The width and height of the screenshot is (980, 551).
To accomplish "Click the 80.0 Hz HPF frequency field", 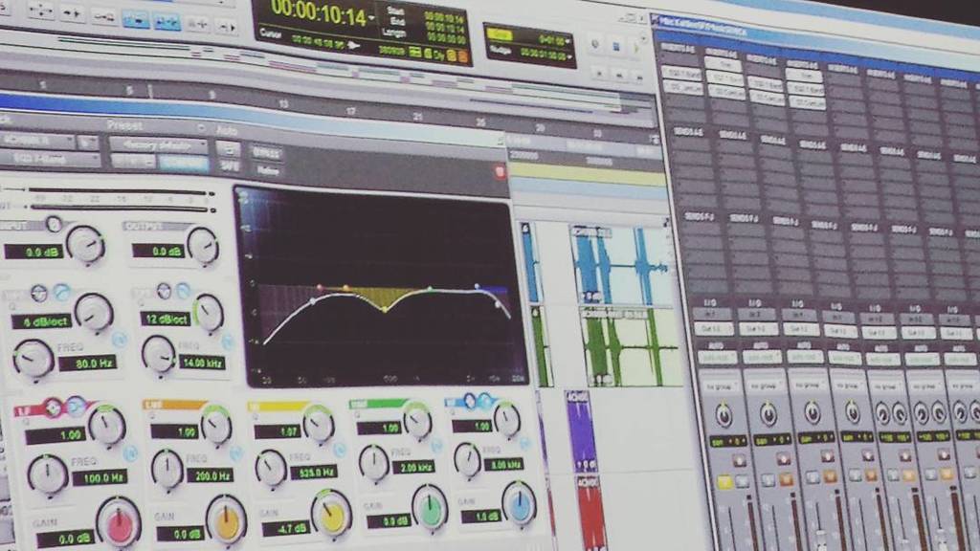I will click(87, 364).
